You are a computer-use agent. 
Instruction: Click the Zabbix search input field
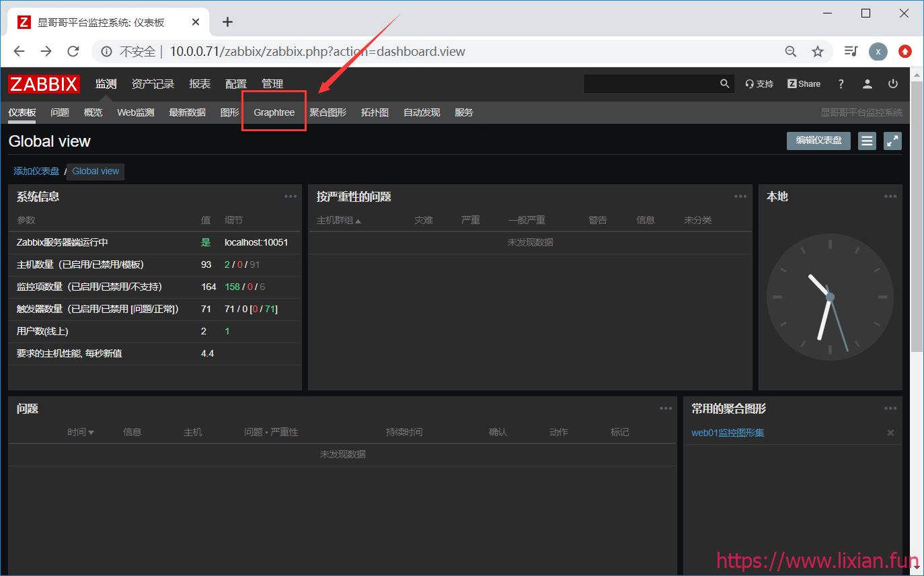coord(651,84)
